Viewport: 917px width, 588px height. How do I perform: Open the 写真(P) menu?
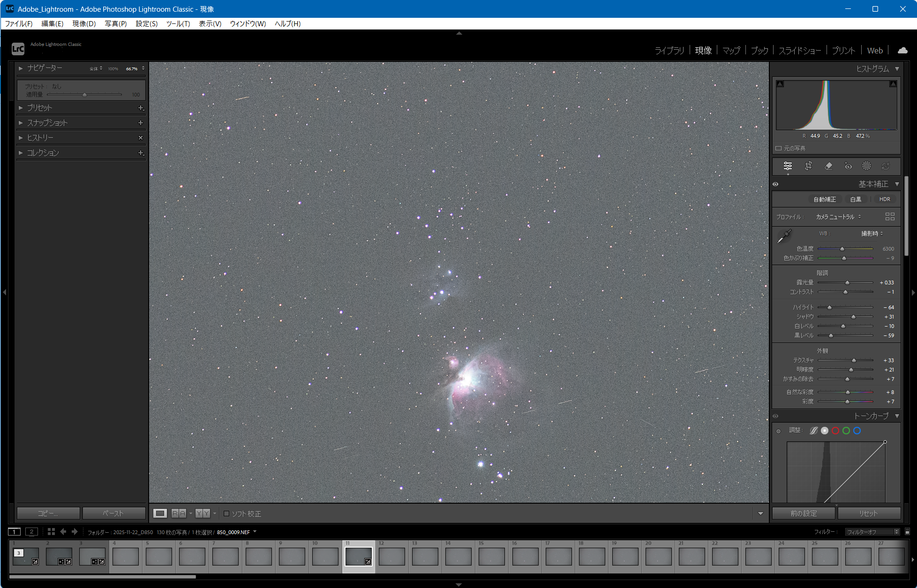[115, 23]
